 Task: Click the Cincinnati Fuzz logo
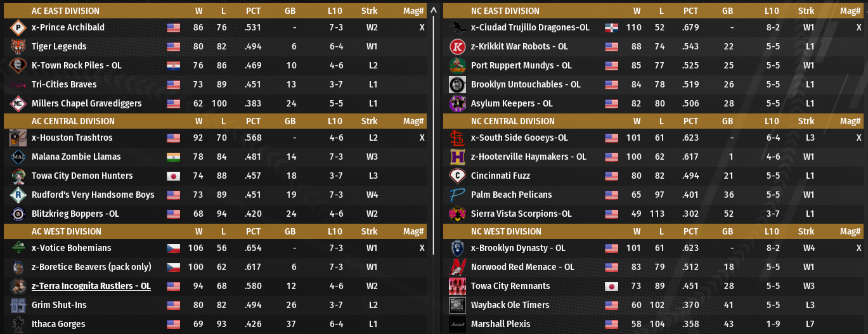457,176
